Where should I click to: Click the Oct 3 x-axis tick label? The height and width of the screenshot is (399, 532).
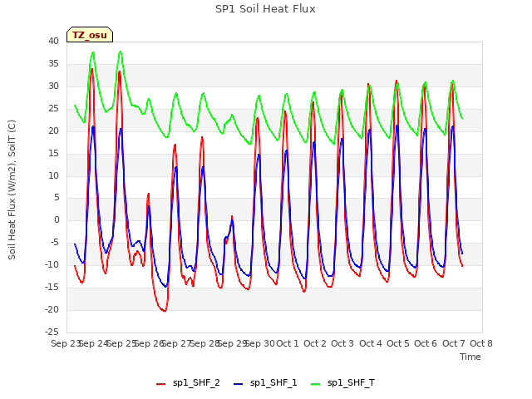[342, 343]
